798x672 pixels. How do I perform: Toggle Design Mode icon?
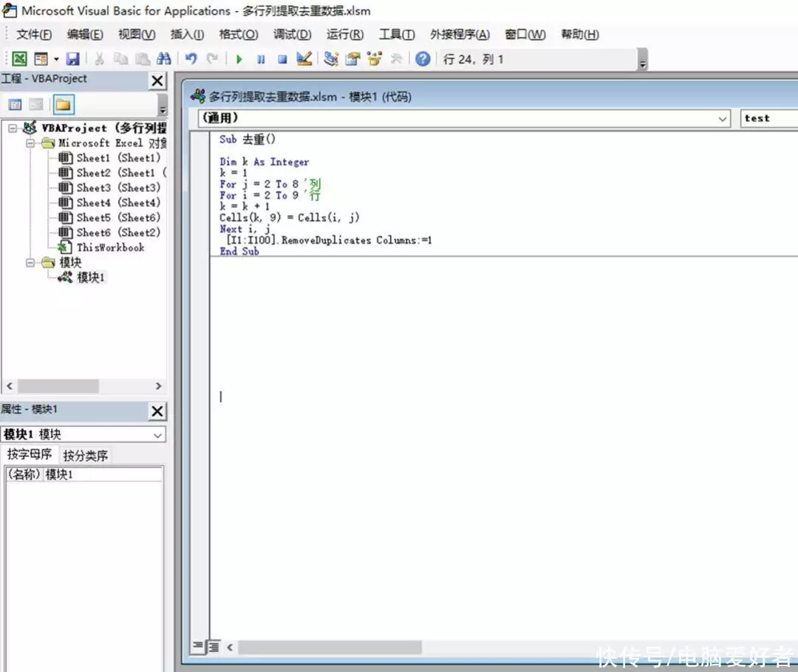(x=304, y=59)
